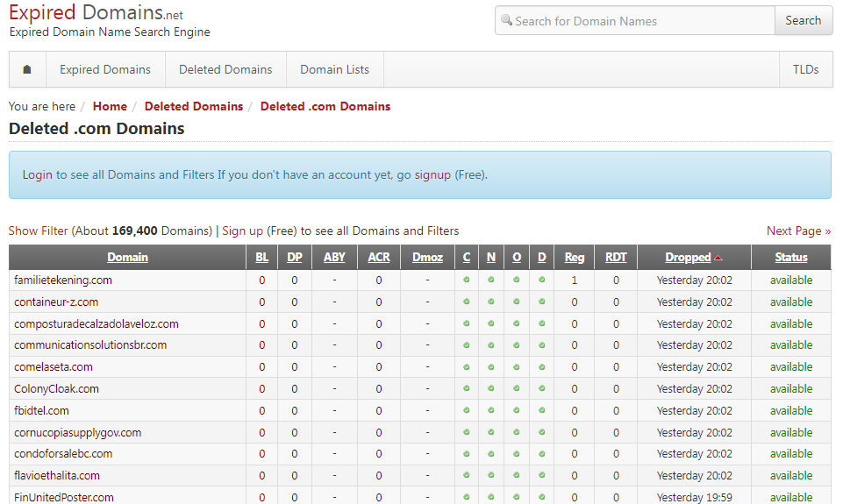This screenshot has width=843, height=504.
Task: Open Deleted Domains breadcrumb link
Action: coord(194,106)
